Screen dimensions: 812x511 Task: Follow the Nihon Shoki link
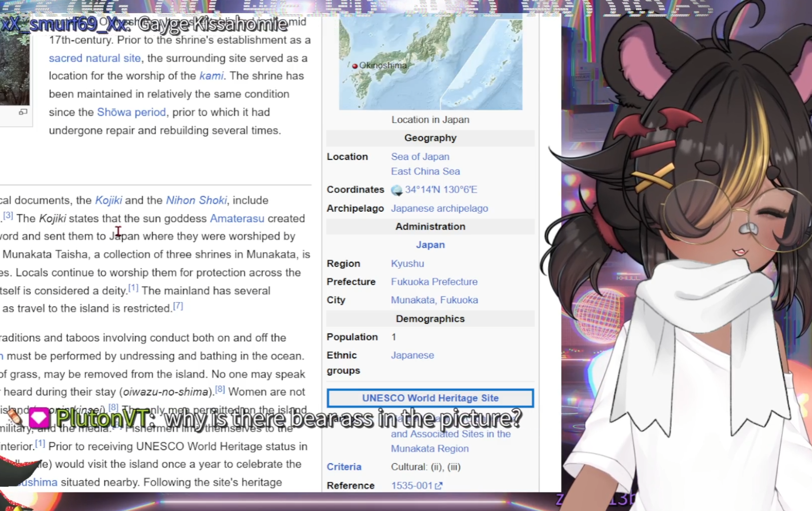[x=197, y=200]
